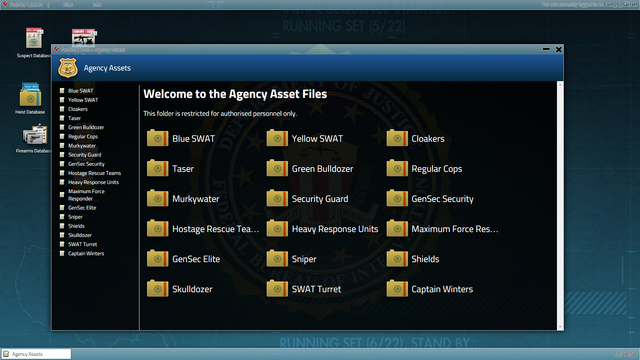The width and height of the screenshot is (640, 360).
Task: Open the Blue SWAT folder icon
Action: pyautogui.click(x=158, y=138)
